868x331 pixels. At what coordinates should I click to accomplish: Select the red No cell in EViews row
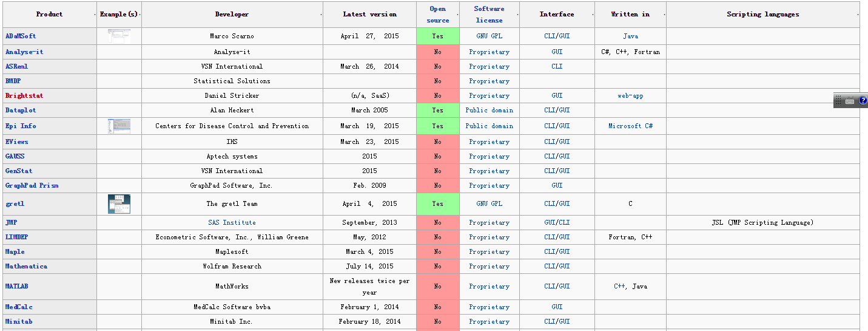coord(438,142)
